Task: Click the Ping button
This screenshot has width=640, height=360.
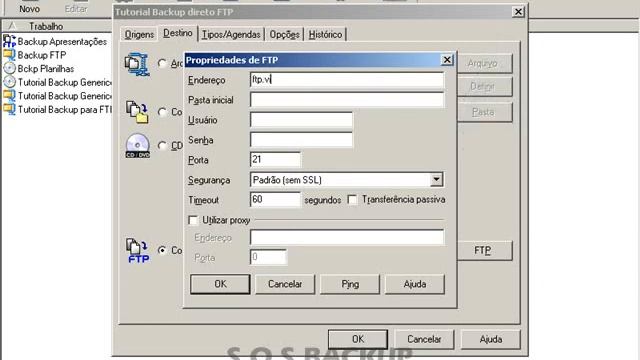Action: [350, 284]
